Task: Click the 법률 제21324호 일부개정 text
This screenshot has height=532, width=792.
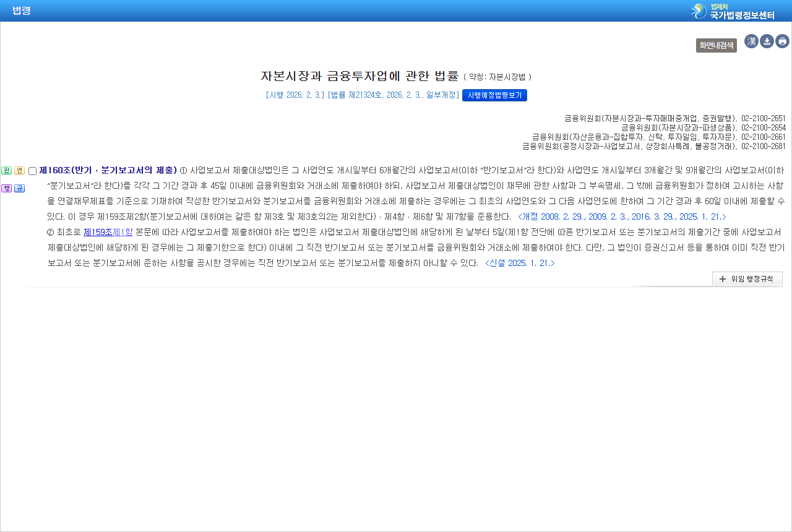Action: coord(394,95)
